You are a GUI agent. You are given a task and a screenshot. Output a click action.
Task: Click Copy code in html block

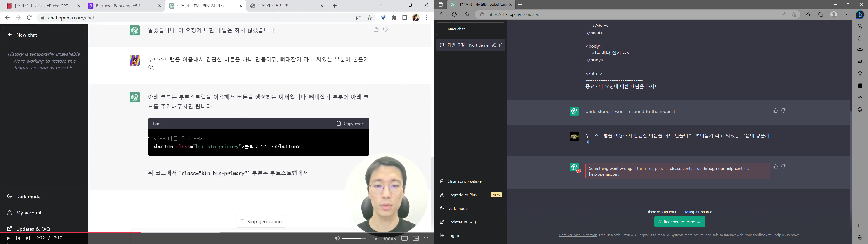pyautogui.click(x=350, y=124)
